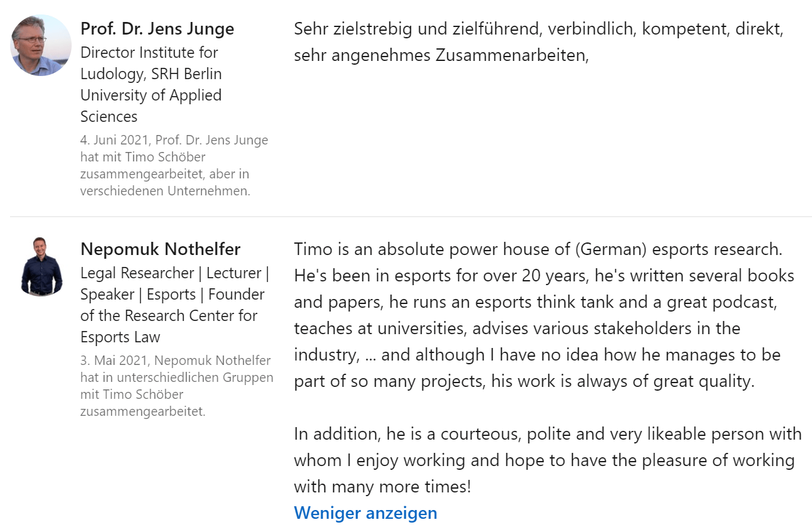Click the "4. Juni 2021" date note
Screen dimensions: 812x532
coord(114,140)
